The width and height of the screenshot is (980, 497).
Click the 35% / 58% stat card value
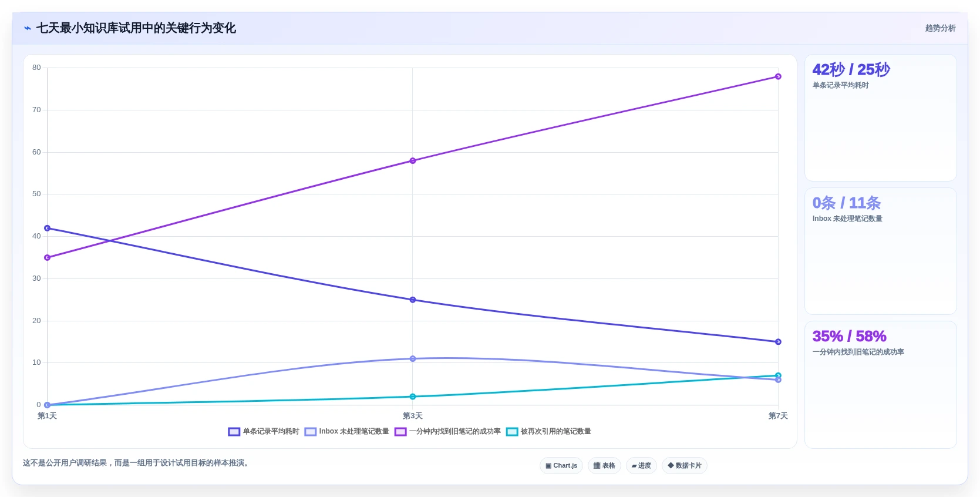(849, 336)
